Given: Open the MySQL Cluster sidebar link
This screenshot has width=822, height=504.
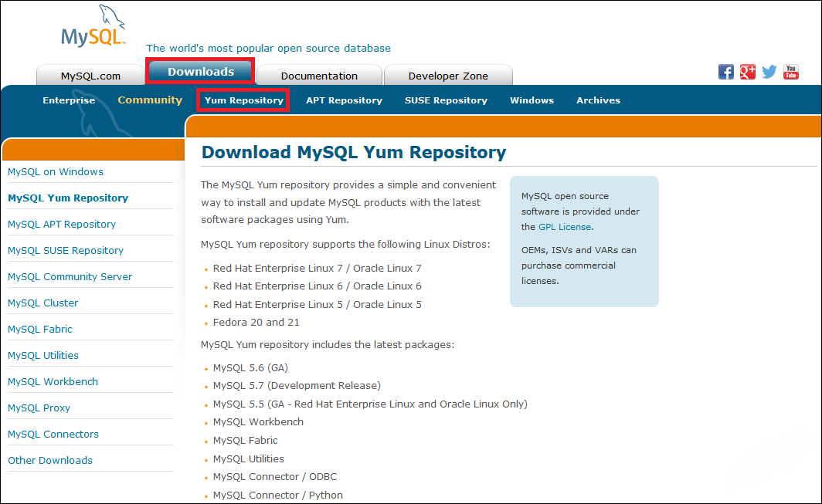Looking at the screenshot, I should click(43, 303).
